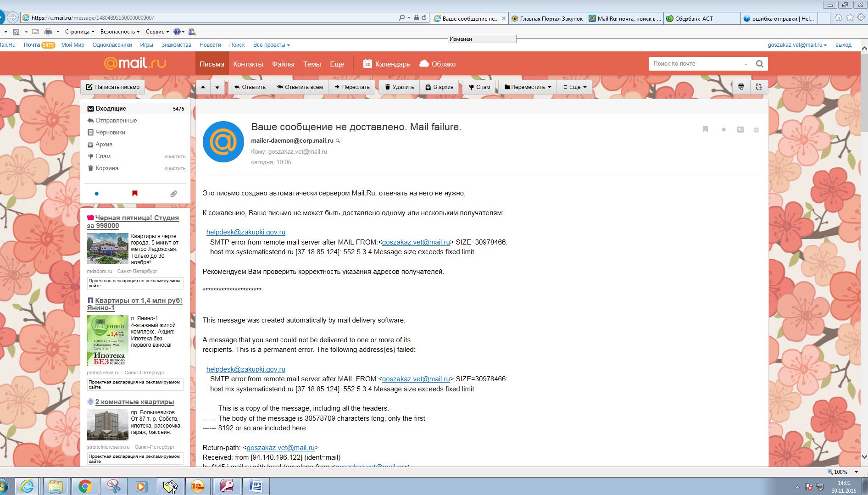
Task: Expand the mail search options arrow
Action: tap(746, 64)
